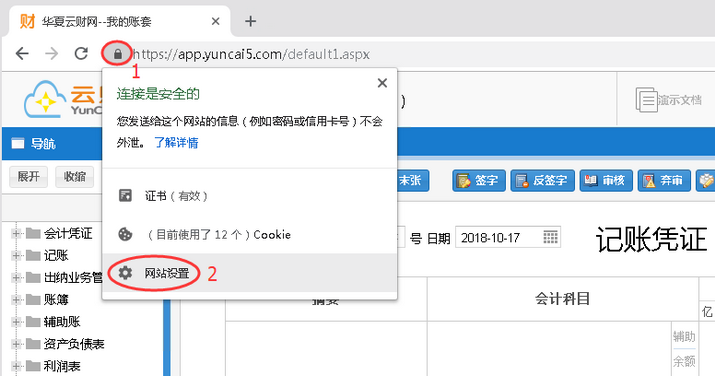Select the 资产负债表 tree item
715x376 pixels.
(x=74, y=344)
